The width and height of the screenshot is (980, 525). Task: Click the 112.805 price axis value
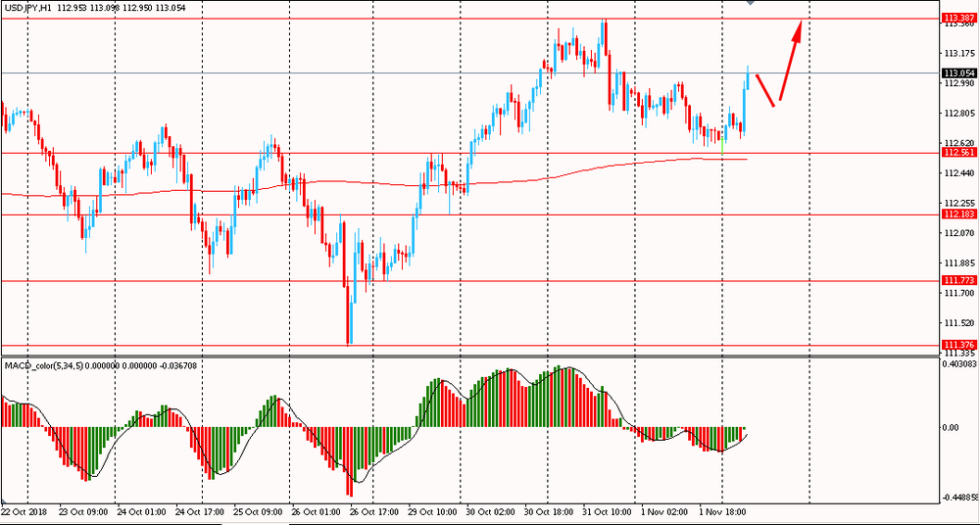click(x=959, y=113)
